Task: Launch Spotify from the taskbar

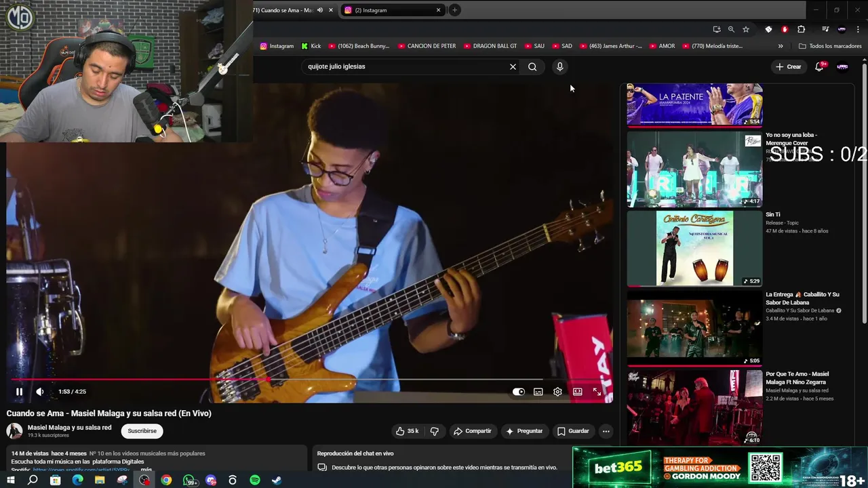Action: point(255,480)
